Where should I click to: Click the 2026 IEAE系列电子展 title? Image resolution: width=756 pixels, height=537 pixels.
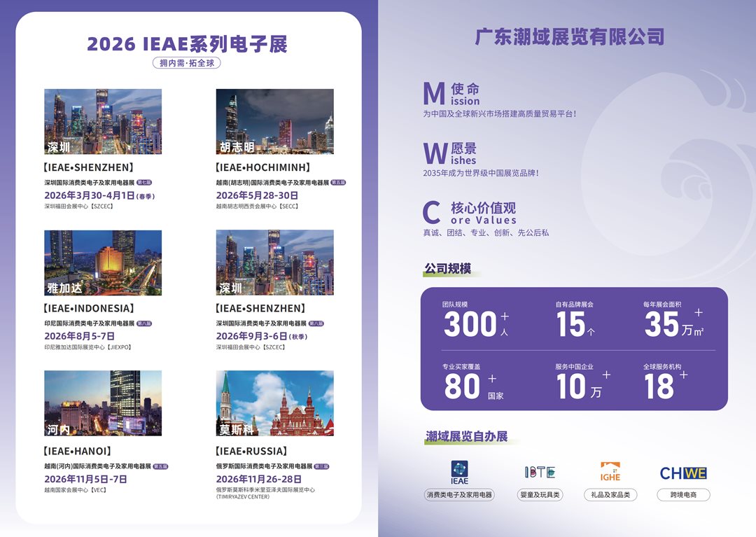coord(187,44)
